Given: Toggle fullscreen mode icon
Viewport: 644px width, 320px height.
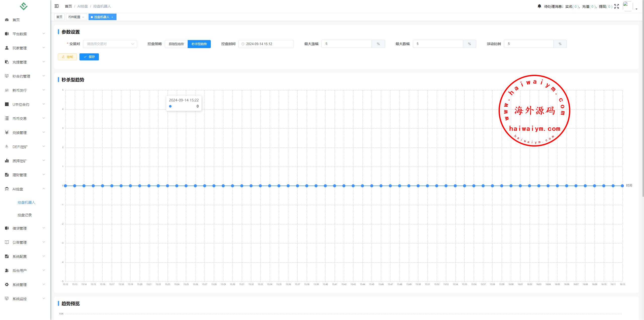Looking at the screenshot, I should click(x=617, y=6).
